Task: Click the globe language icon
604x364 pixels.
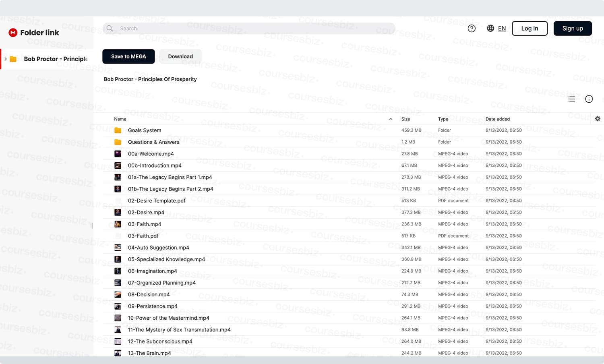Action: pos(490,28)
